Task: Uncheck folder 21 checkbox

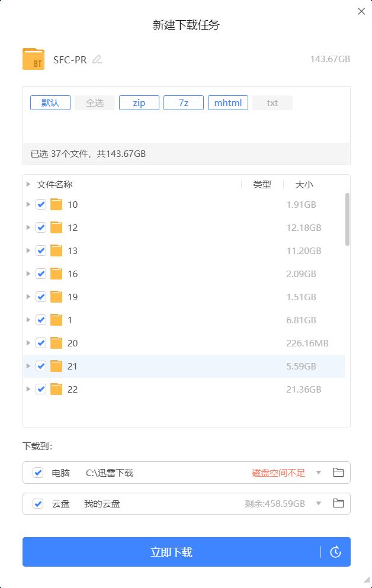Action: point(41,366)
